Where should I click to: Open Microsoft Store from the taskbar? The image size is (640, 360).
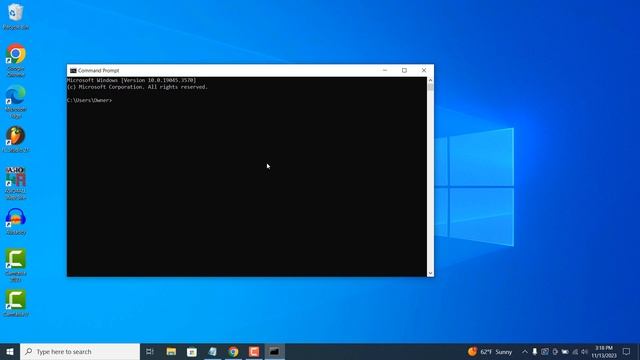tap(192, 351)
